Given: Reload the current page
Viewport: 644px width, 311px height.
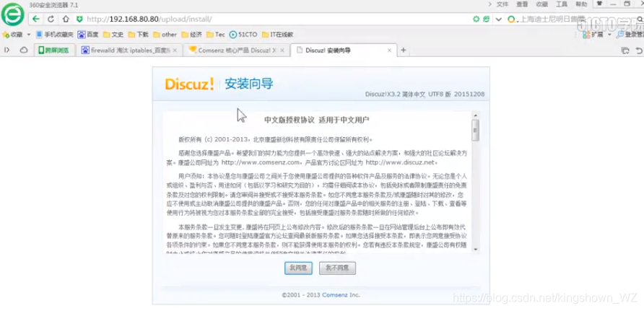Looking at the screenshot, I should point(51,19).
